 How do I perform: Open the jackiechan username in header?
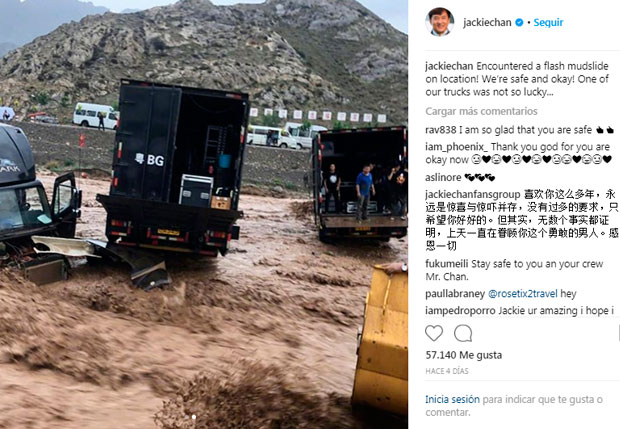coord(487,23)
